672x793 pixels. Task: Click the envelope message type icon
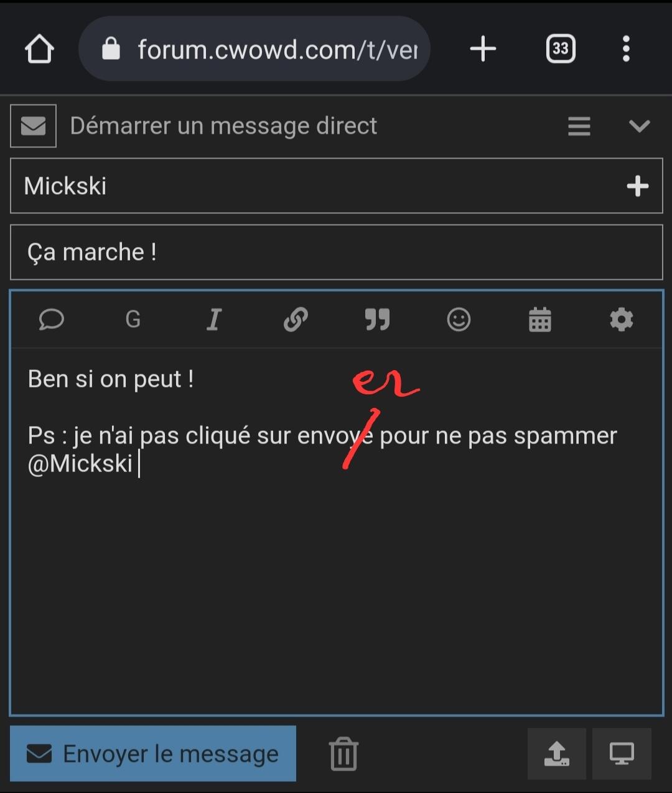pyautogui.click(x=34, y=126)
